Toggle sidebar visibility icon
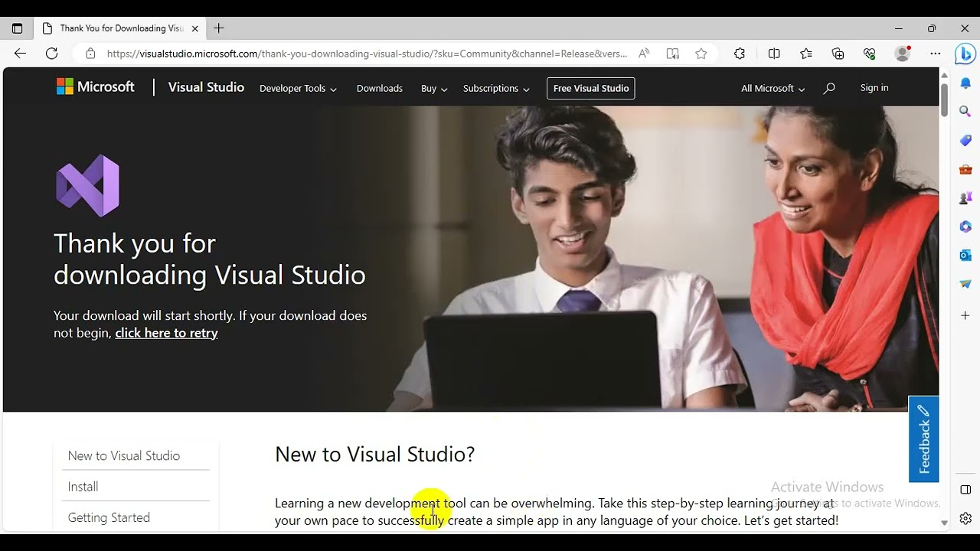Image resolution: width=980 pixels, height=551 pixels. click(965, 490)
